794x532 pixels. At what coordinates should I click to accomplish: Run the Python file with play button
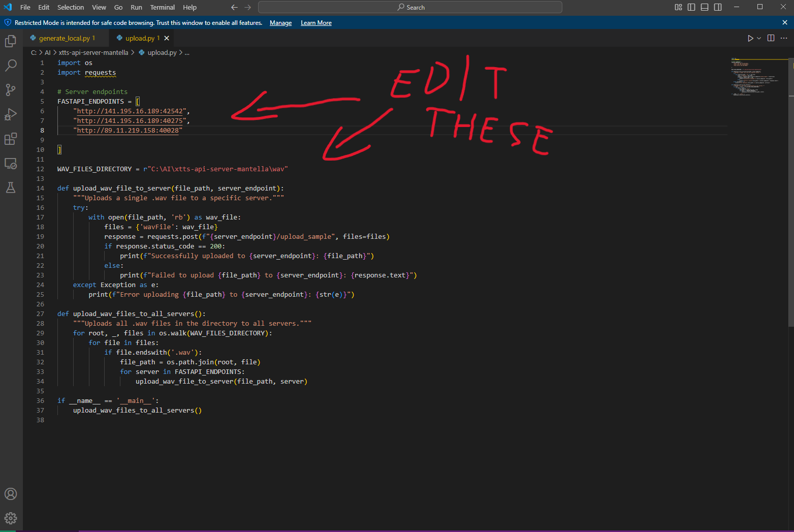click(x=750, y=38)
